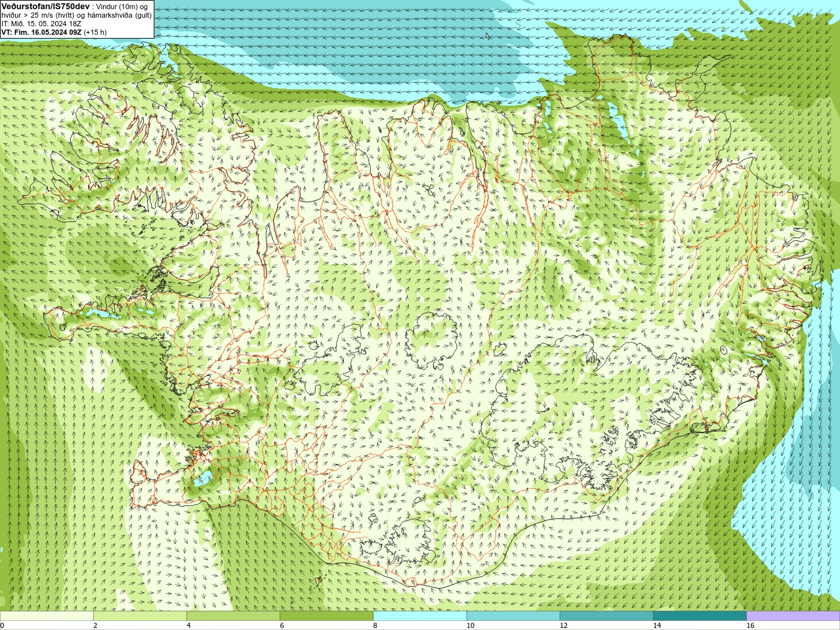Click the legend tick label "14"
This screenshot has height=630, width=840.
pyautogui.click(x=656, y=625)
